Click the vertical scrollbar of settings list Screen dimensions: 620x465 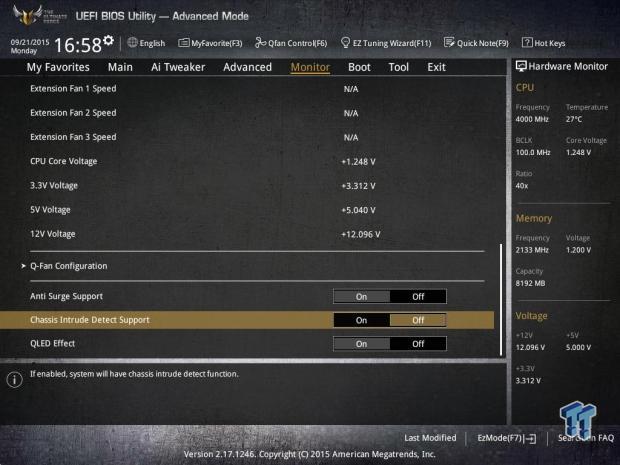point(501,299)
